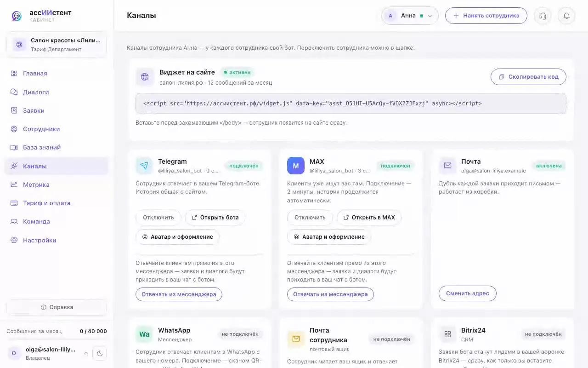Viewport: 588px width, 368px height.
Task: Click Отключить in MAX card
Action: pos(310,218)
